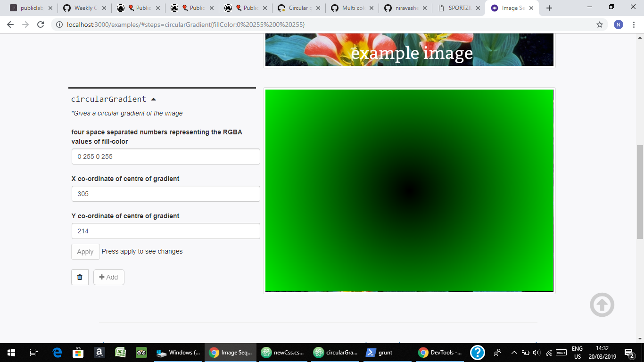The image size is (644, 362).
Task: Focus the RGBA fill-color input
Action: click(x=165, y=156)
